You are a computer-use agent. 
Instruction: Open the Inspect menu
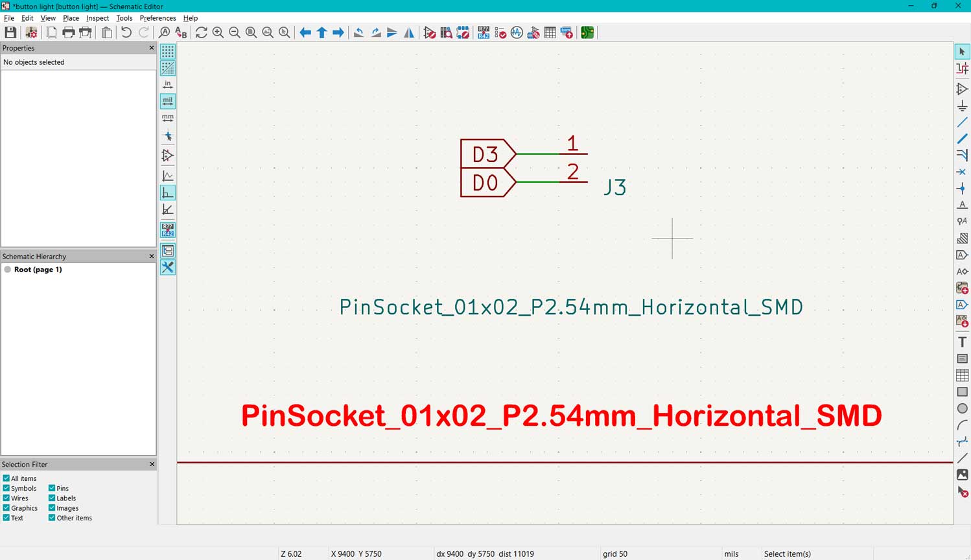pos(97,18)
